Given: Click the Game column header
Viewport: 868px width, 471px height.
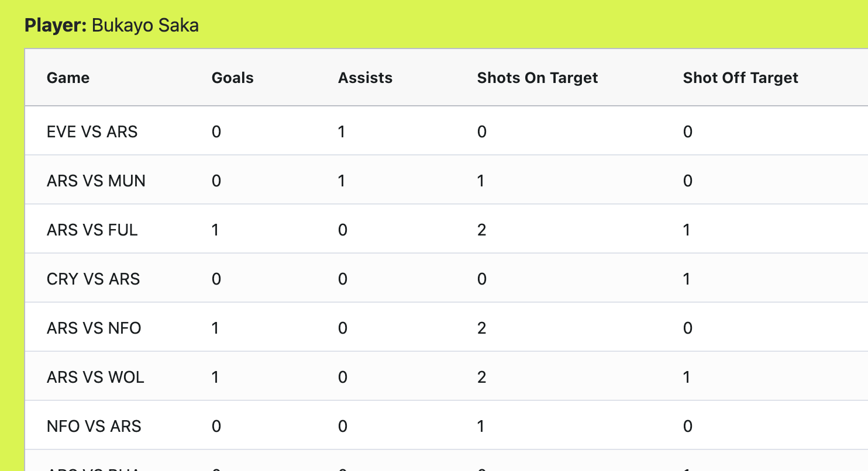Looking at the screenshot, I should 68,78.
